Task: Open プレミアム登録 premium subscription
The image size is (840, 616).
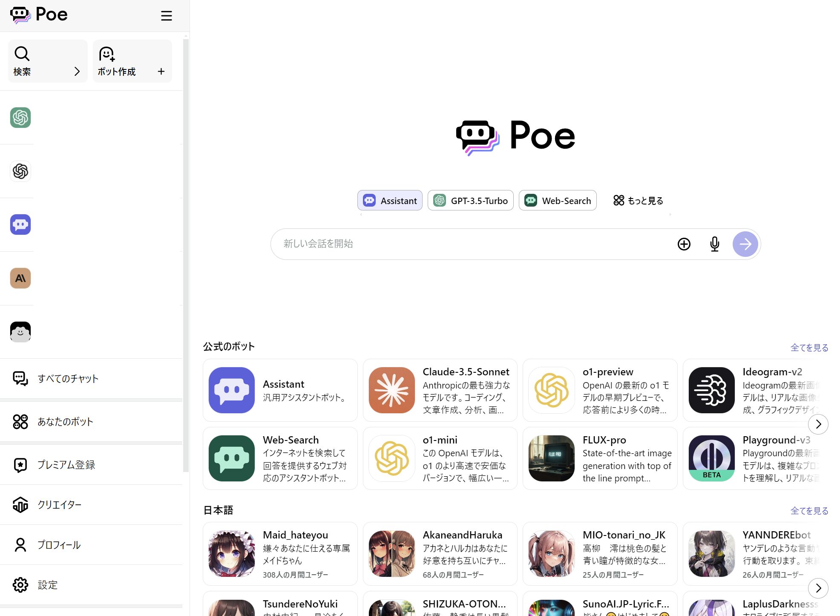Action: pyautogui.click(x=91, y=464)
